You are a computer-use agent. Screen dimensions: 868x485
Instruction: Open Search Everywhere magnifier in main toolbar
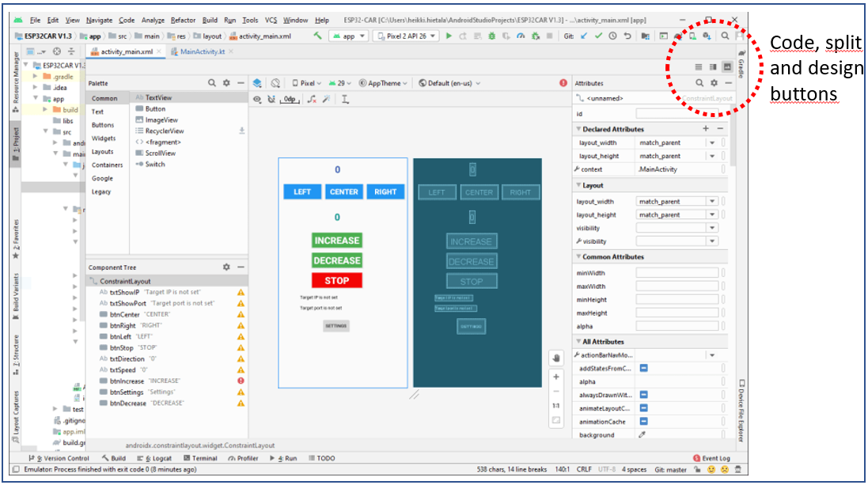tap(725, 36)
